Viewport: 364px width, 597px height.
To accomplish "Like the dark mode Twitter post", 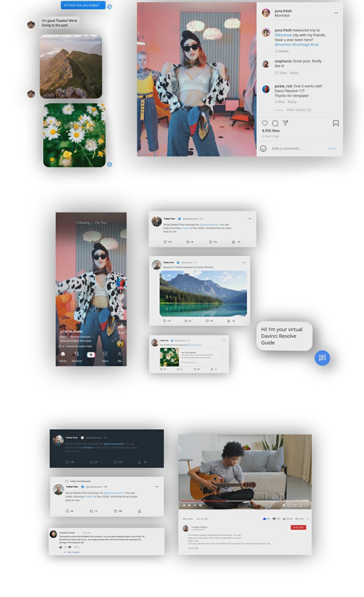I will pos(115,462).
